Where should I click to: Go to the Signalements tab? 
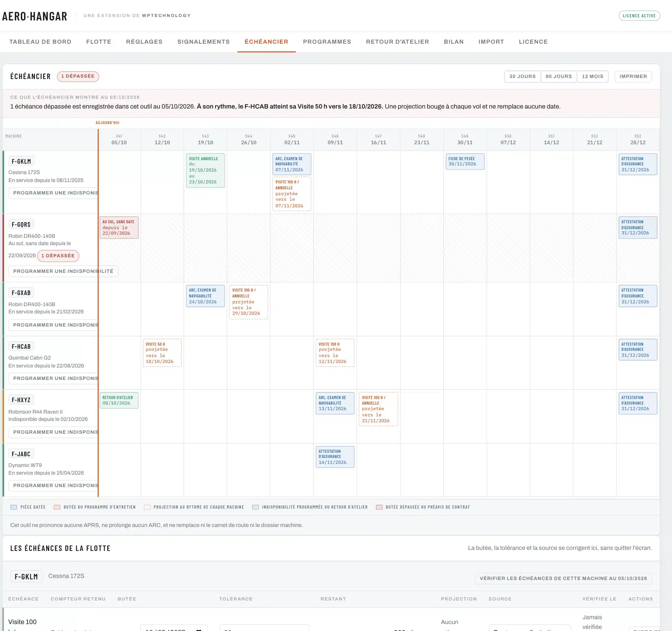point(204,42)
